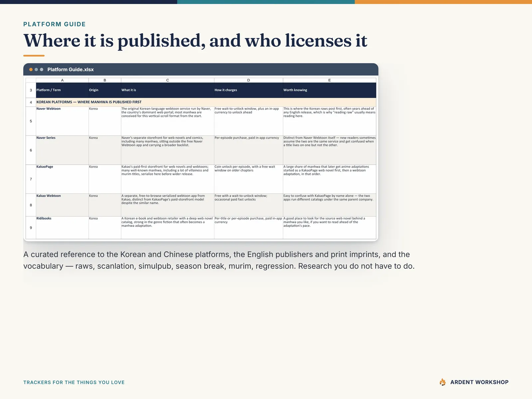Select the 'Naver Series' cell
Screen dimensions: 532x399
62,150
